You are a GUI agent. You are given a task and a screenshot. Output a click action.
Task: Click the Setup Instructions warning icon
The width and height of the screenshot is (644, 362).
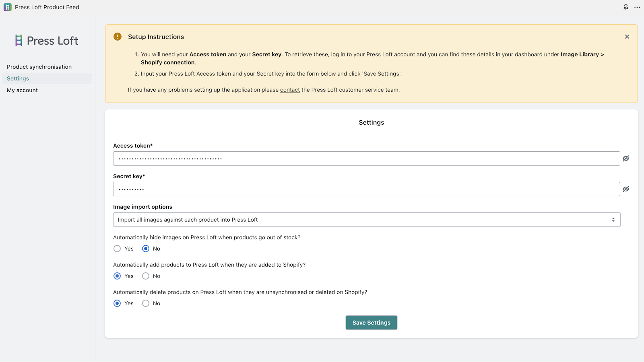[x=118, y=37]
